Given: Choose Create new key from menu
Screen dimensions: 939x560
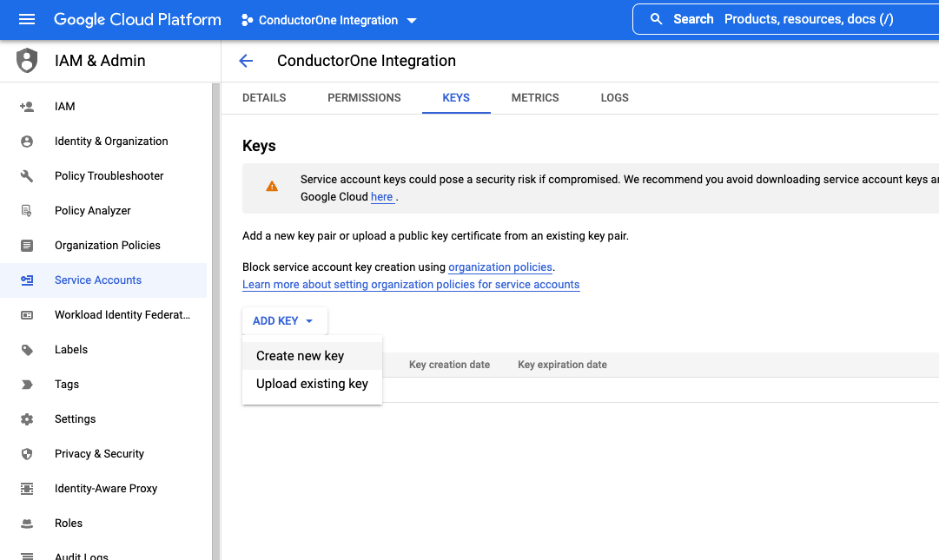Looking at the screenshot, I should tap(312, 356).
